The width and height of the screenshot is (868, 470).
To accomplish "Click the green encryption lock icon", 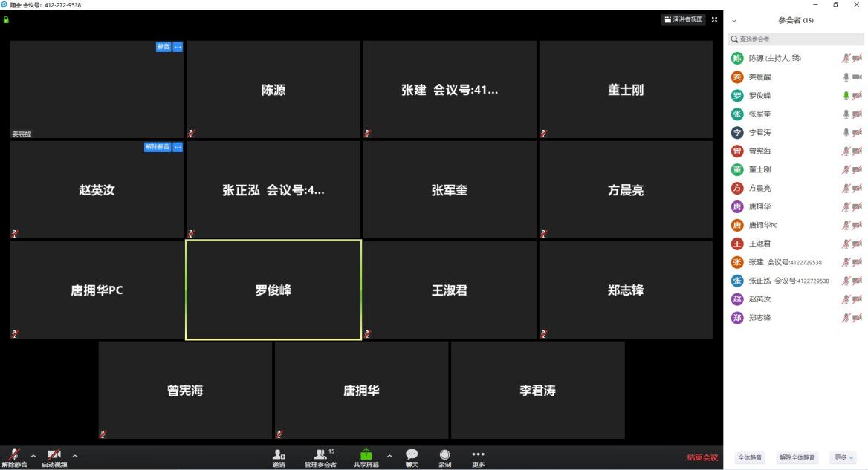I will click(7, 20).
